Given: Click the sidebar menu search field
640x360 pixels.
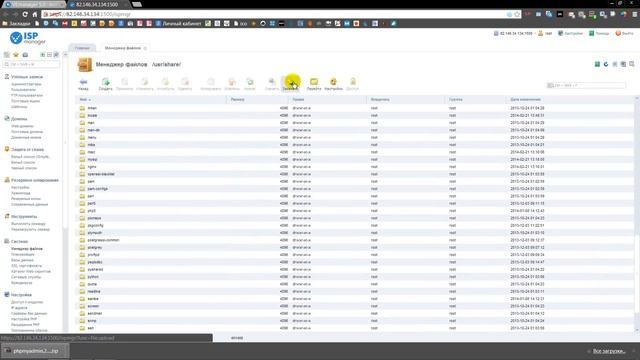Looking at the screenshot, I should pyautogui.click(x=32, y=64).
